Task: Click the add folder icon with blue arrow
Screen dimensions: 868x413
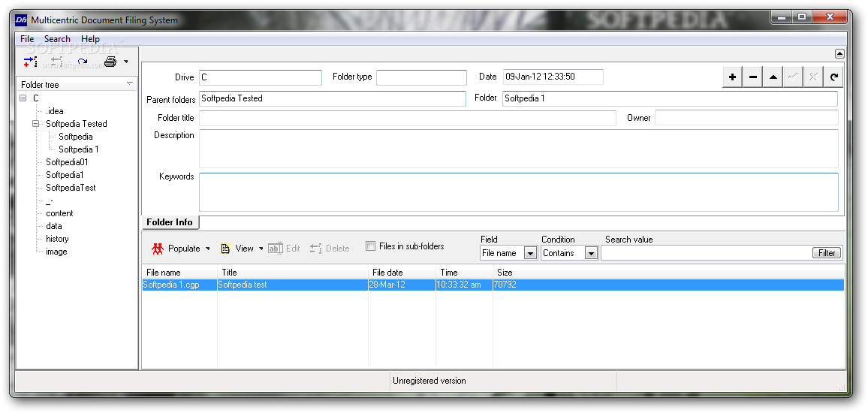Action: pos(31,62)
